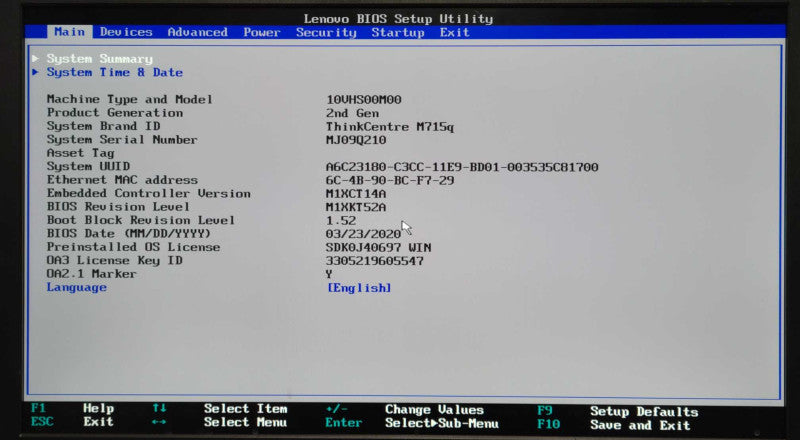The image size is (800, 440).
Task: Select license value SDK0J40697 WIN
Action: coord(379,248)
